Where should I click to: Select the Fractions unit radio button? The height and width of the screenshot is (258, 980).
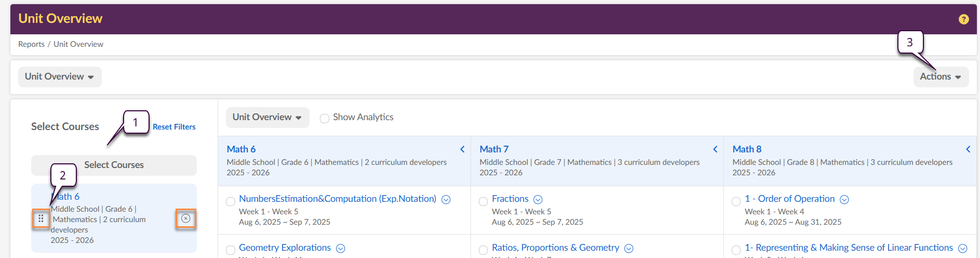click(483, 201)
